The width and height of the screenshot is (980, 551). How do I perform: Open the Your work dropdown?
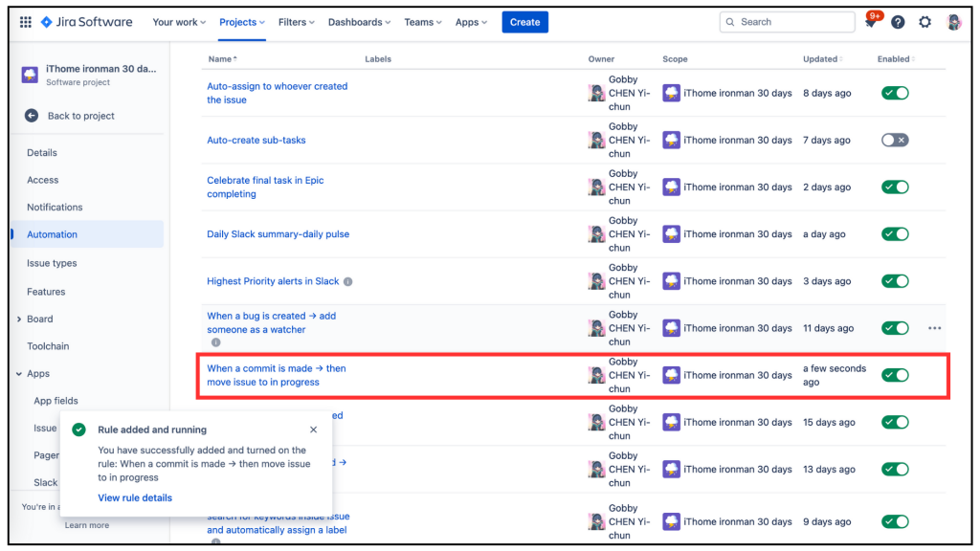(x=179, y=22)
